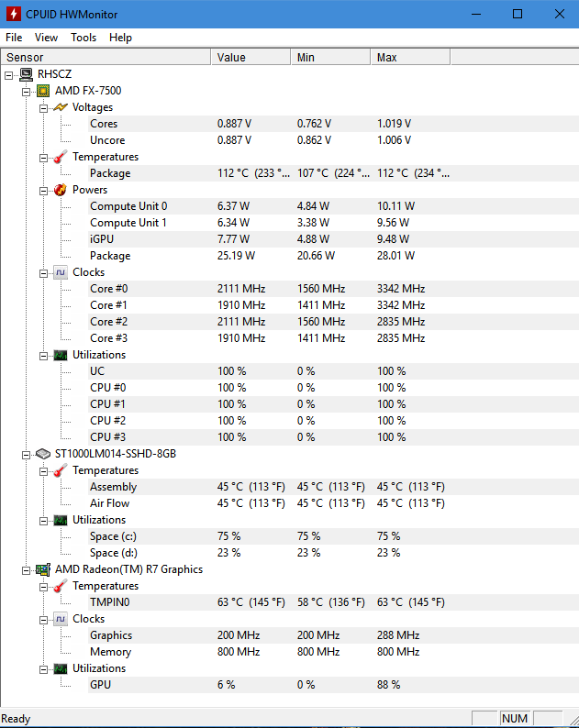This screenshot has width=579, height=728.
Task: Open the File menu
Action: pyautogui.click(x=14, y=38)
